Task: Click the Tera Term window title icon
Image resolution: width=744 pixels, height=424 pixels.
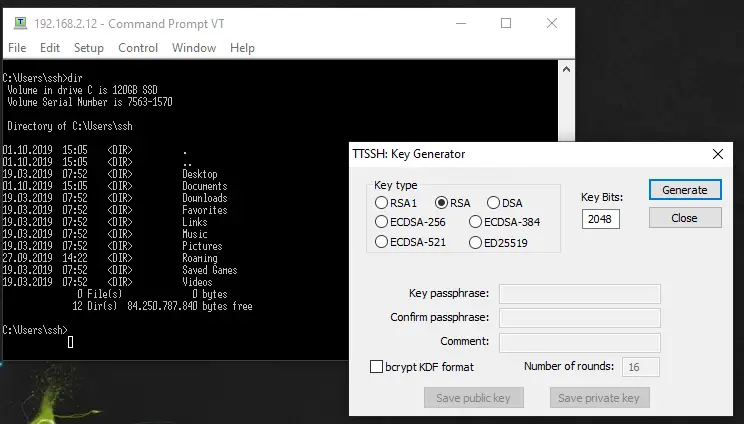Action: [x=20, y=23]
